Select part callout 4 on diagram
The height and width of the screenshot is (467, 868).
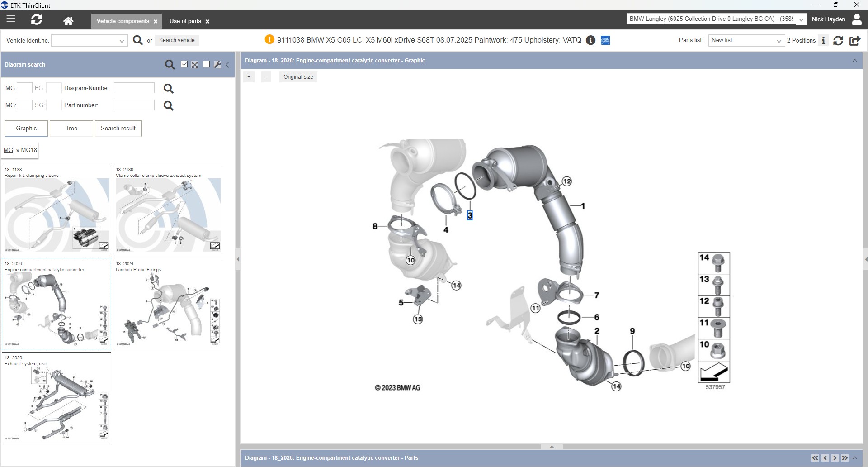click(446, 230)
